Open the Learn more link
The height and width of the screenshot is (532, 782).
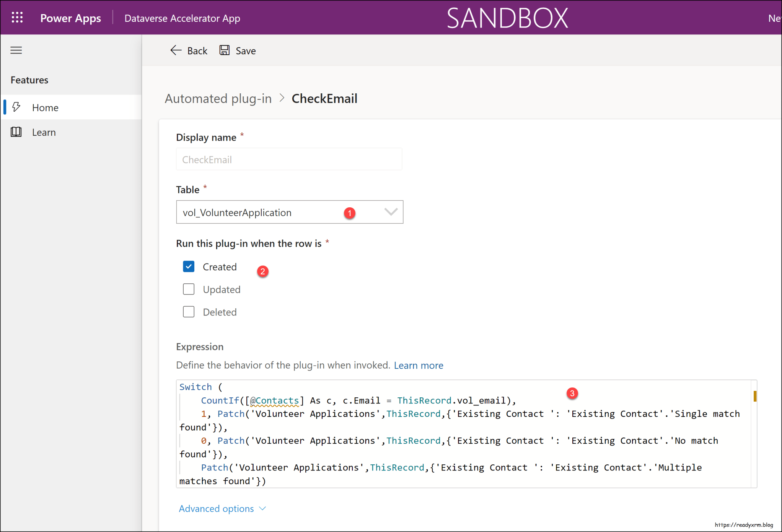coord(419,365)
